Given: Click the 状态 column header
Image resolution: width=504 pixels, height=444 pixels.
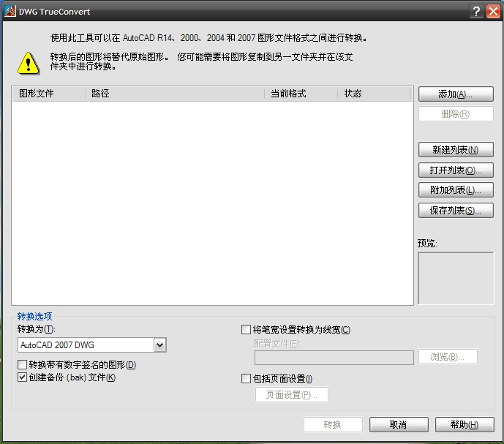Looking at the screenshot, I should 375,94.
